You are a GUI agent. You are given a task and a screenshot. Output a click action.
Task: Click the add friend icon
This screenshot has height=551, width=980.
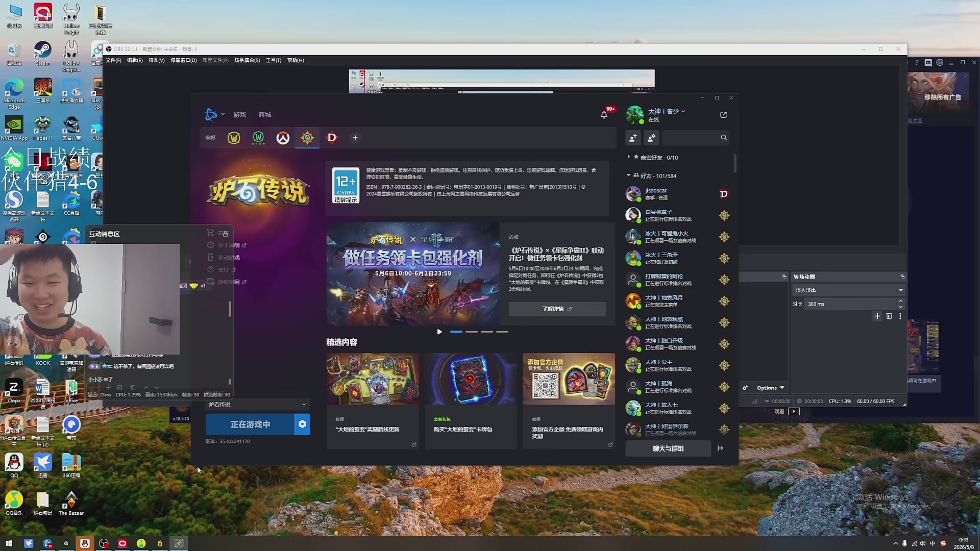point(633,138)
